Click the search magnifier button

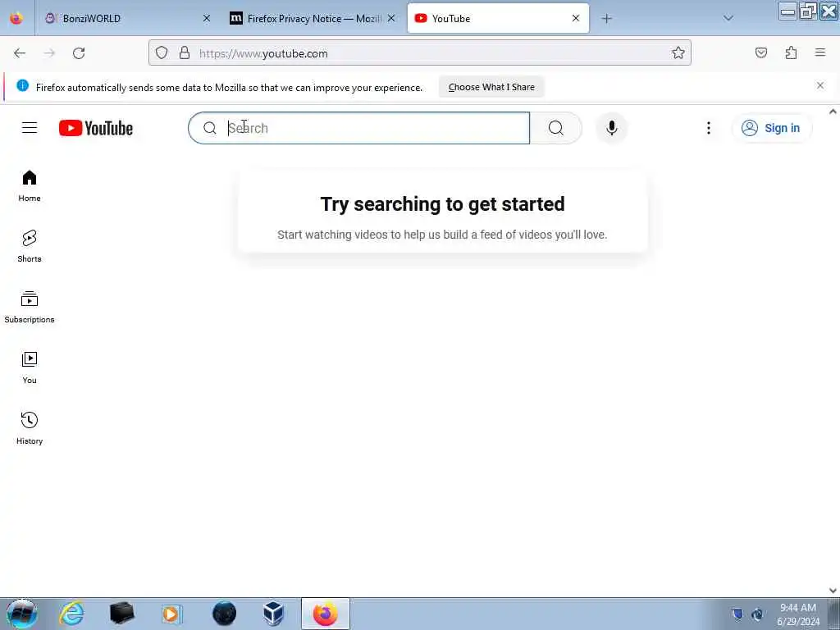(556, 128)
